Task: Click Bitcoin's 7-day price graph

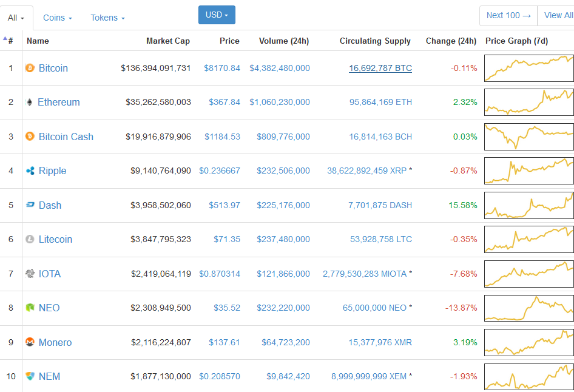Action: pos(528,68)
